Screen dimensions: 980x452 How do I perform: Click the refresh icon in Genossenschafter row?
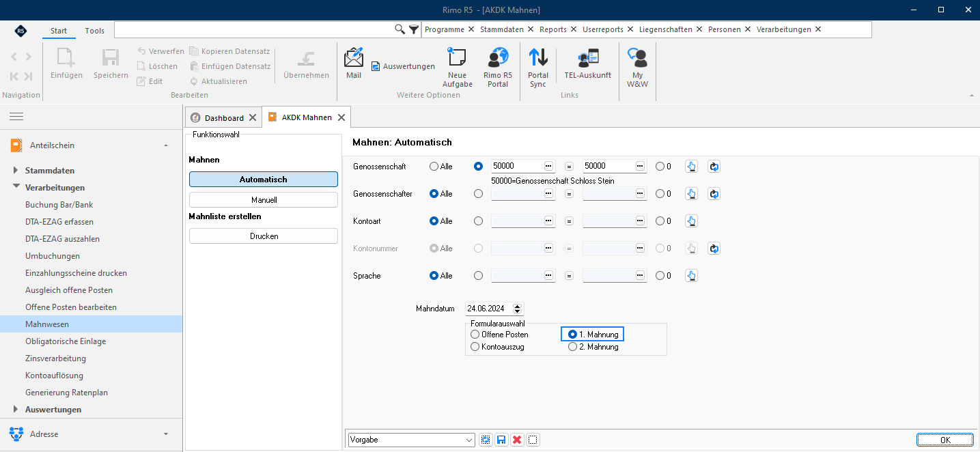[x=714, y=194]
